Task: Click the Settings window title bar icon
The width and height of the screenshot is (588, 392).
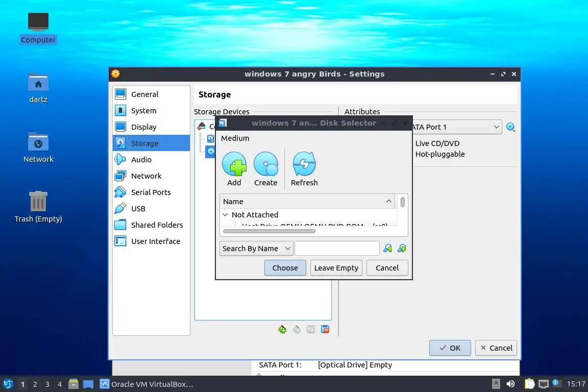Action: 115,73
